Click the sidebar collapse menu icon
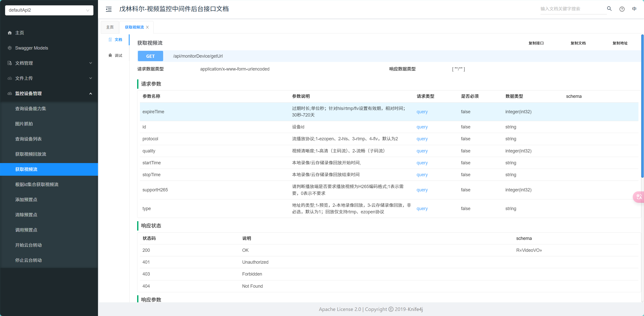Image resolution: width=644 pixels, height=316 pixels. click(x=109, y=9)
